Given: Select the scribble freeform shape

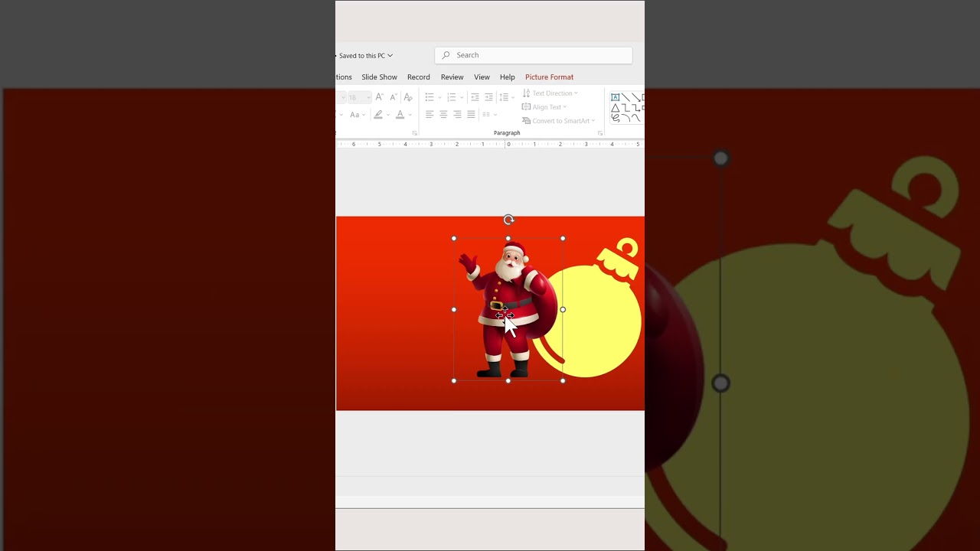Looking at the screenshot, I should 615,118.
